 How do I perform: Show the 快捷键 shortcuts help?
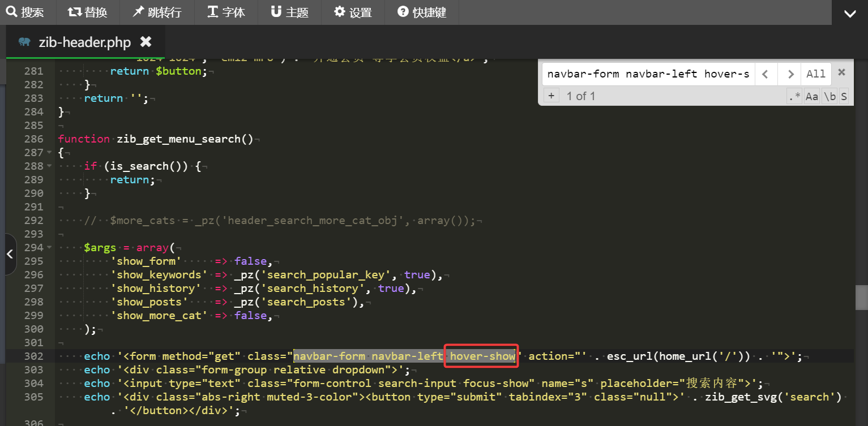(422, 12)
